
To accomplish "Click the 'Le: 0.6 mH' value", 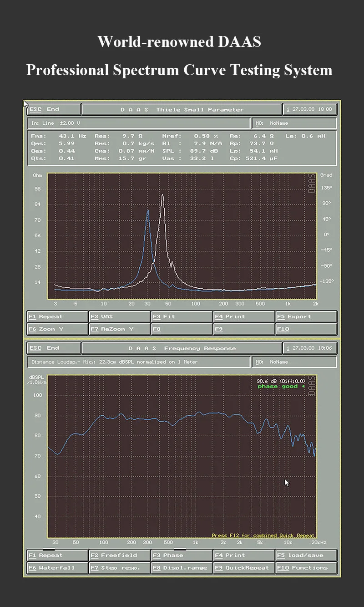I will click(x=305, y=136).
